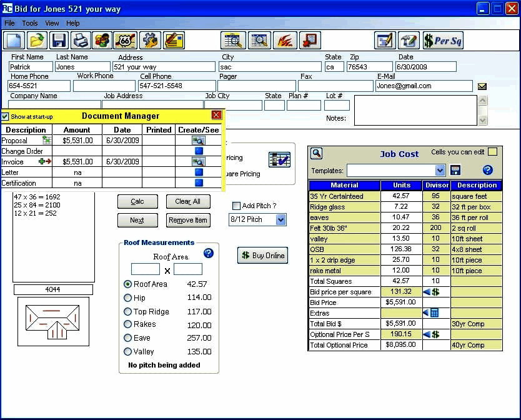Select the Hip radio button
The height and width of the screenshot is (420, 521).
[128, 298]
